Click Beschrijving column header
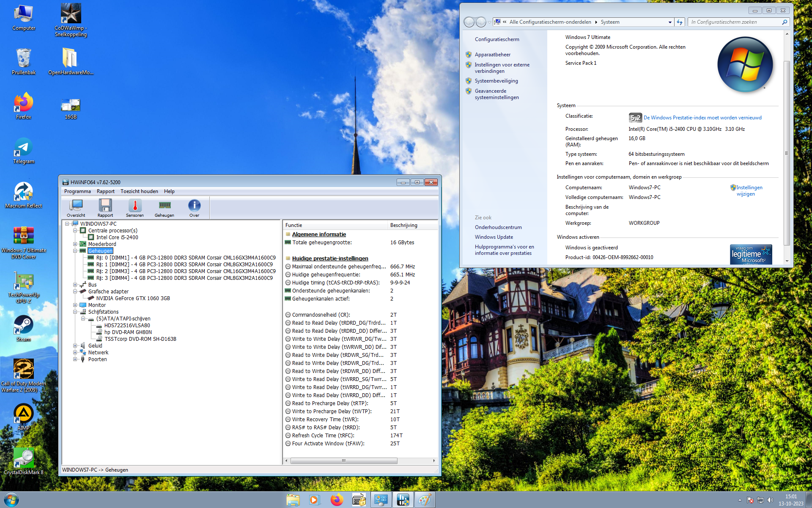 tap(412, 225)
